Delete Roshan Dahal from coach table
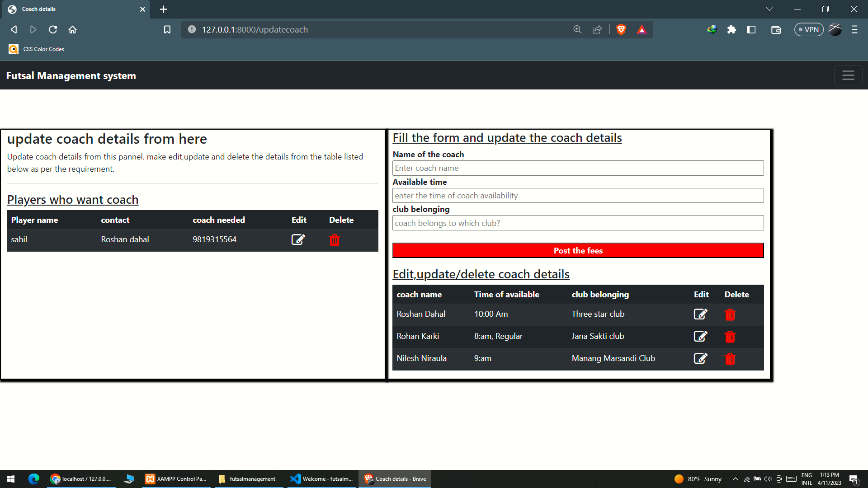This screenshot has height=488, width=868. pos(730,314)
